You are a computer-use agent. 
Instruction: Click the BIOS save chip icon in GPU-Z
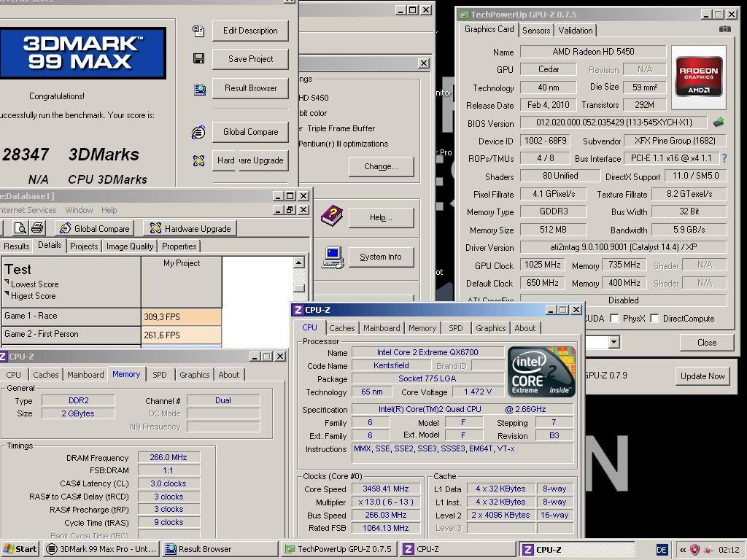point(719,122)
